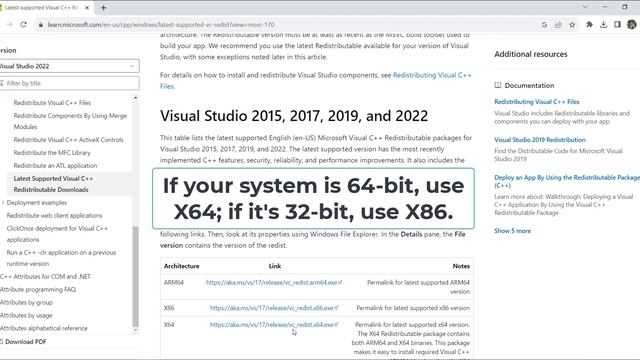
Task: Click the Download PDF icon
Action: pyautogui.click(x=1, y=342)
